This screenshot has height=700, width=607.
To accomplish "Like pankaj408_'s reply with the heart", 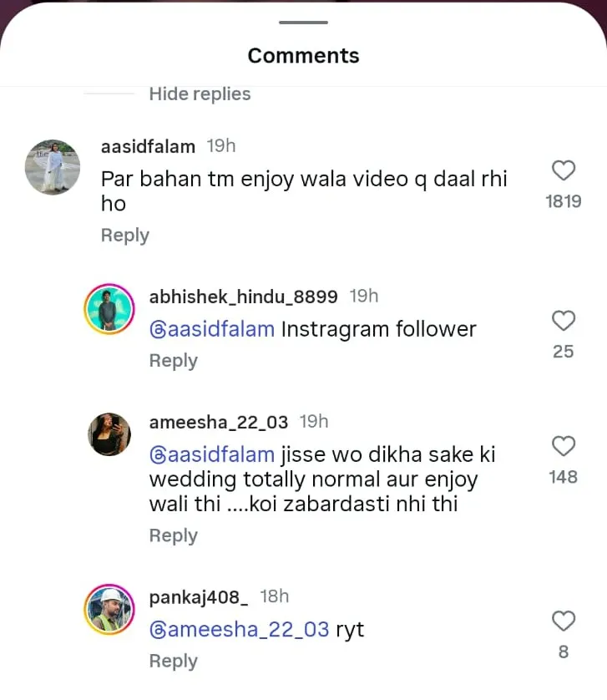I will 564,621.
